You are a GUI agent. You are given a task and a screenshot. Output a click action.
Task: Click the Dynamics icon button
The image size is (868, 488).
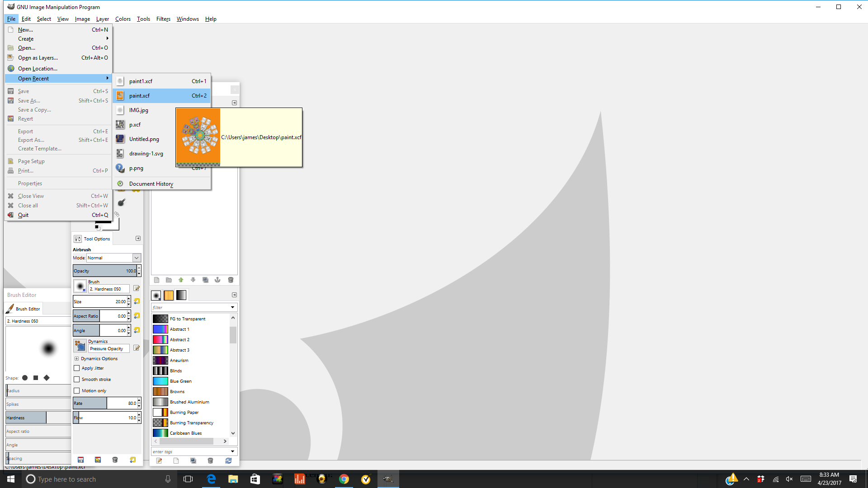point(80,346)
